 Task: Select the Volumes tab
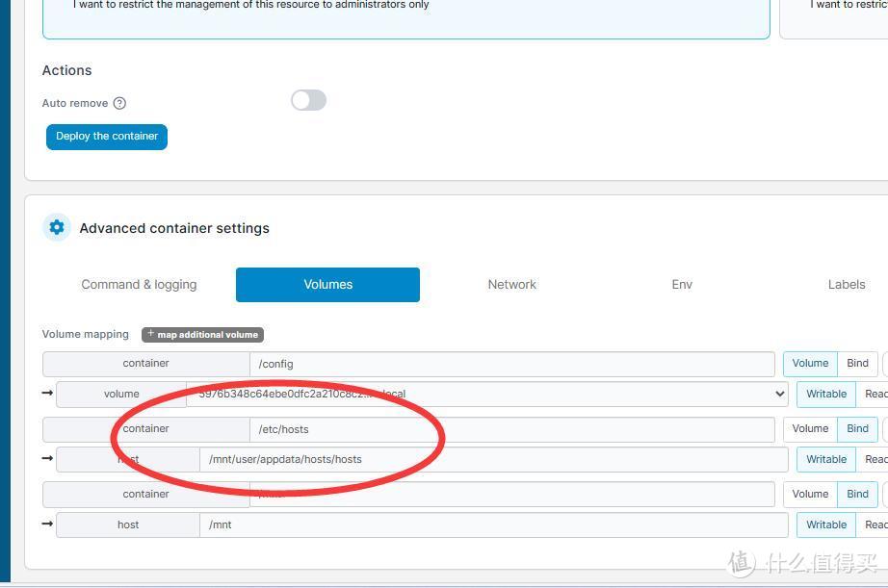pos(327,284)
